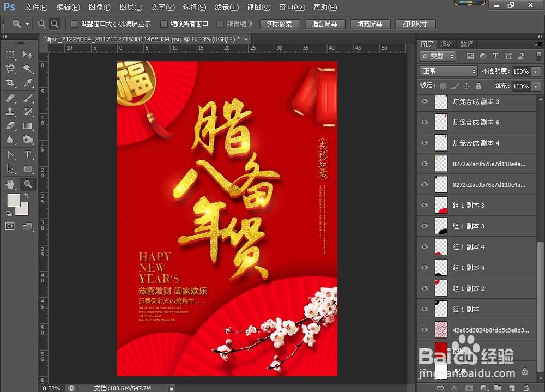
Task: Select the Eyedropper tool
Action: tap(28, 82)
